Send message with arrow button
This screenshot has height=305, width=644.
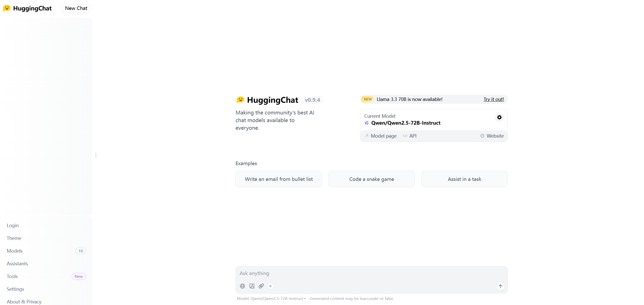pos(500,286)
